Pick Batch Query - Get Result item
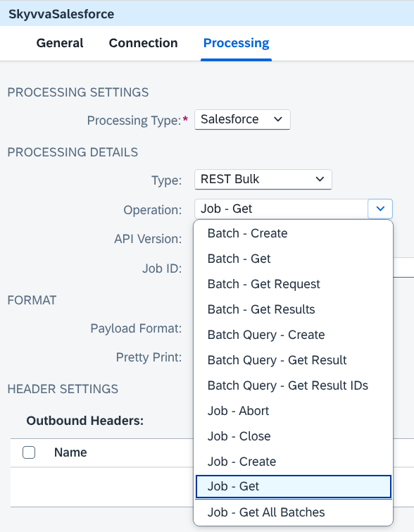The height and width of the screenshot is (532, 414). [x=294, y=360]
